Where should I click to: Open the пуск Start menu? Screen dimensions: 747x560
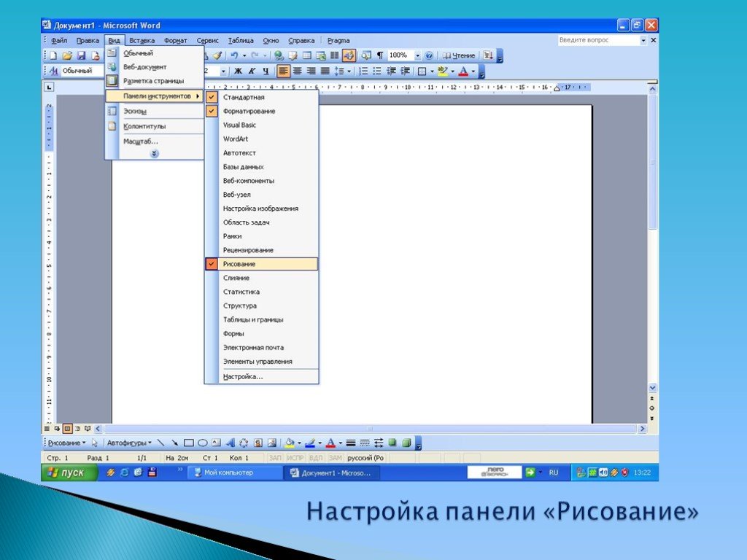69,472
